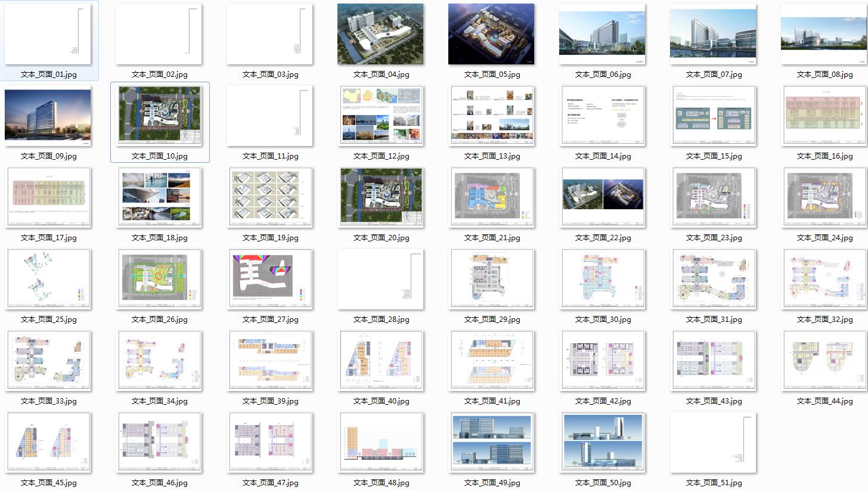Click the file name 文本_页面_44.jpg

(x=825, y=401)
